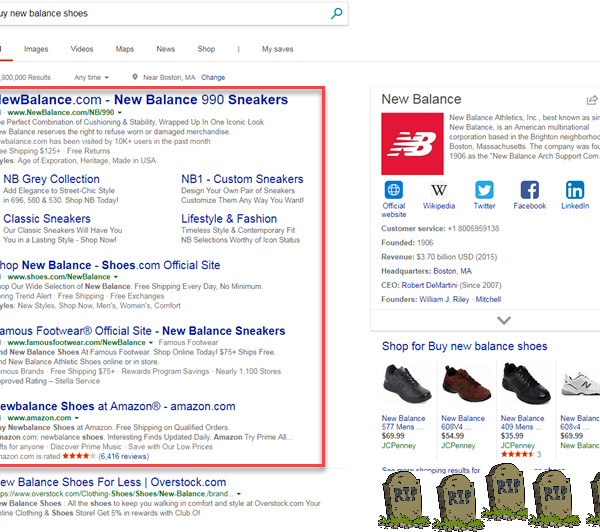
Task: Expand the New Balance info panel chevron
Action: pos(504,320)
